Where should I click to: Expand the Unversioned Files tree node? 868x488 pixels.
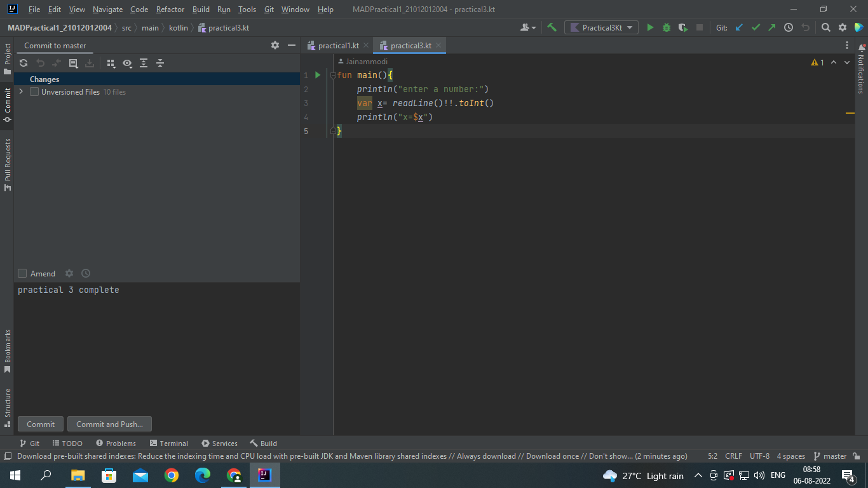pyautogui.click(x=22, y=91)
